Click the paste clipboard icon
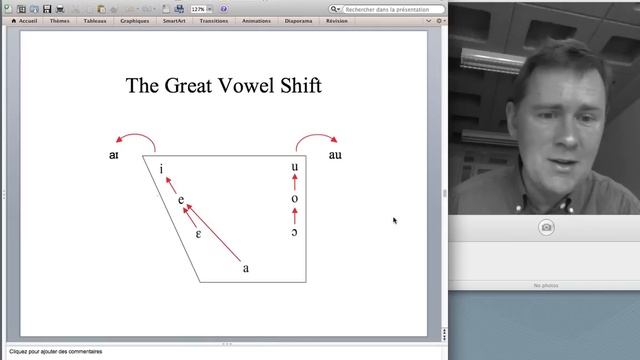The width and height of the screenshot is (640, 360). 102,9
